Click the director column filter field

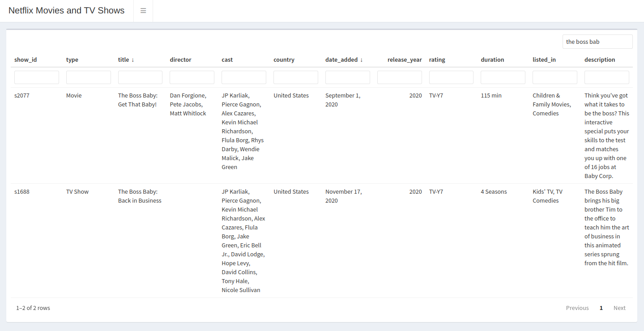pyautogui.click(x=192, y=77)
